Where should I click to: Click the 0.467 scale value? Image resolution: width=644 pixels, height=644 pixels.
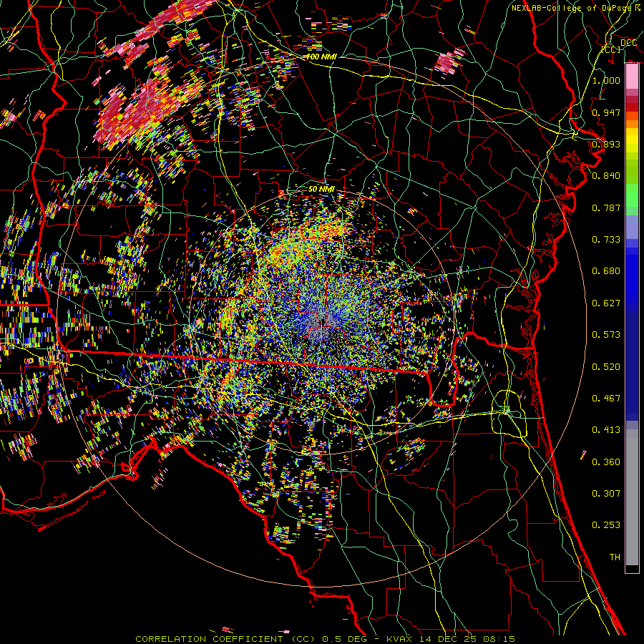(606, 399)
